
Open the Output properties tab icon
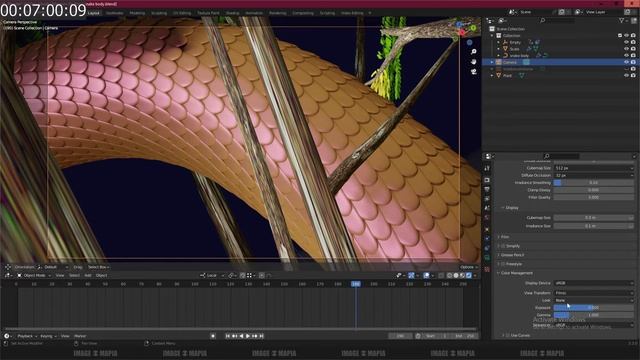click(487, 189)
